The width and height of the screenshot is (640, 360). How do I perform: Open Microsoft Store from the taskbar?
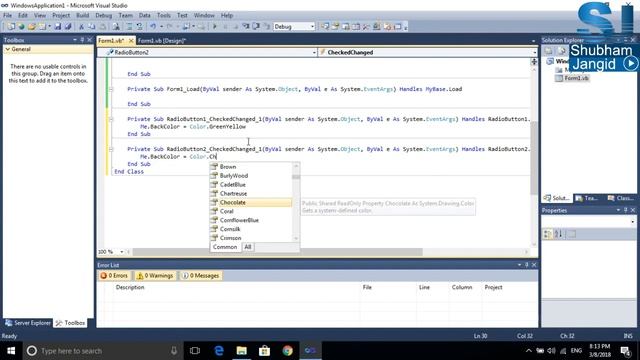click(264, 351)
